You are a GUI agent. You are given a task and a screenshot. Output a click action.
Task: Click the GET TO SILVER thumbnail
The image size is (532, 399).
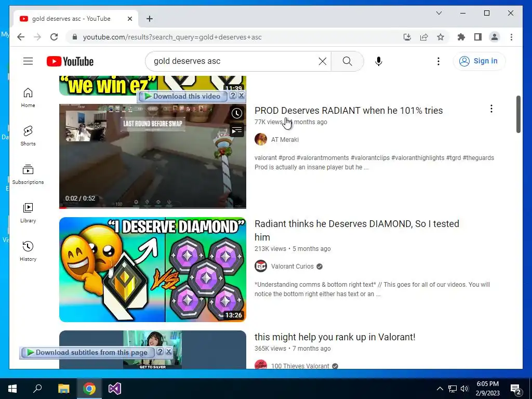click(153, 350)
